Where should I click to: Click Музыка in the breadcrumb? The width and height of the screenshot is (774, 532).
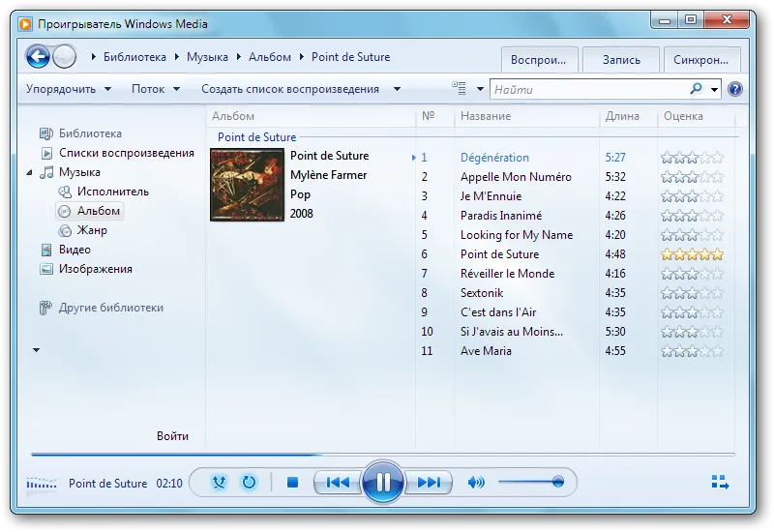[x=207, y=57]
